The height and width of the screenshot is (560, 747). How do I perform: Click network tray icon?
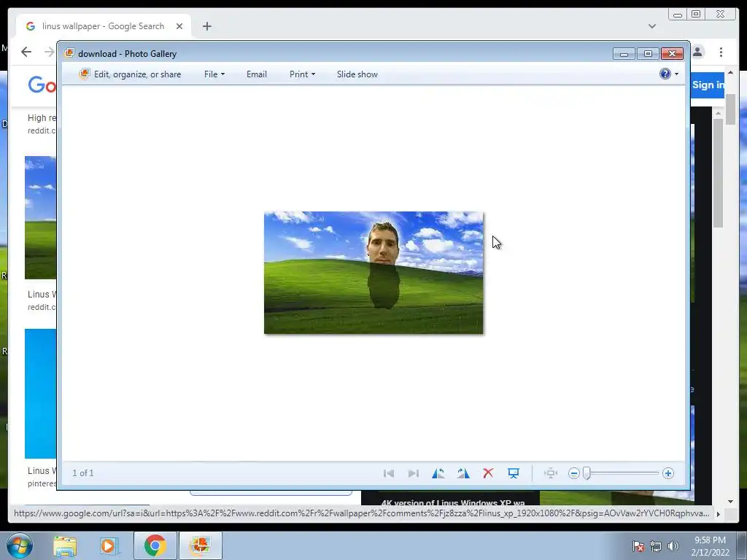pos(656,546)
